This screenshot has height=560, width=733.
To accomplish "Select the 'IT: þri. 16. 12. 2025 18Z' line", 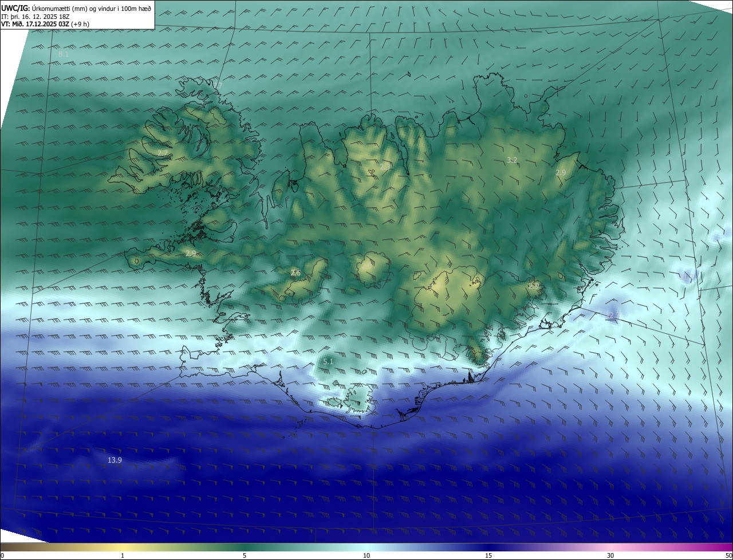I will click(36, 17).
